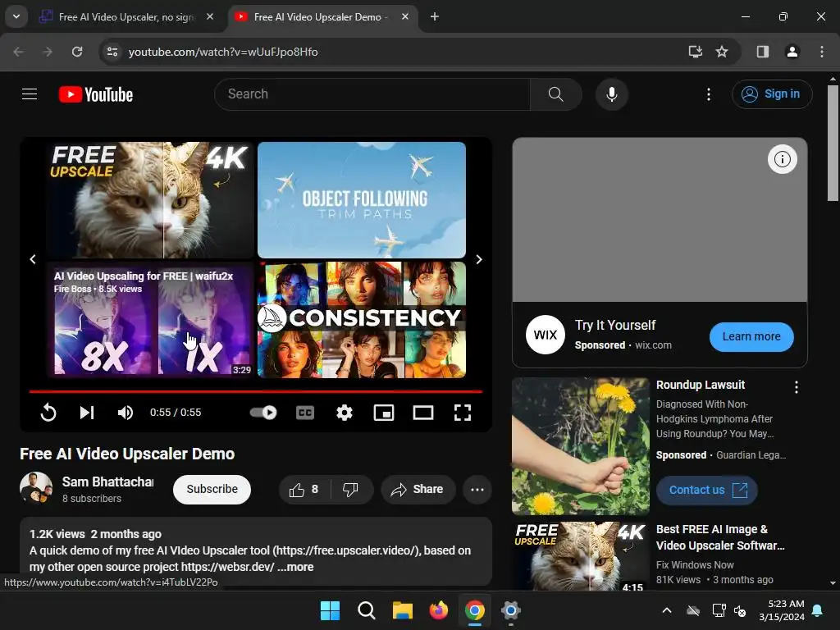Install app icon in address bar
Screen dimensions: 840x630
click(695, 52)
